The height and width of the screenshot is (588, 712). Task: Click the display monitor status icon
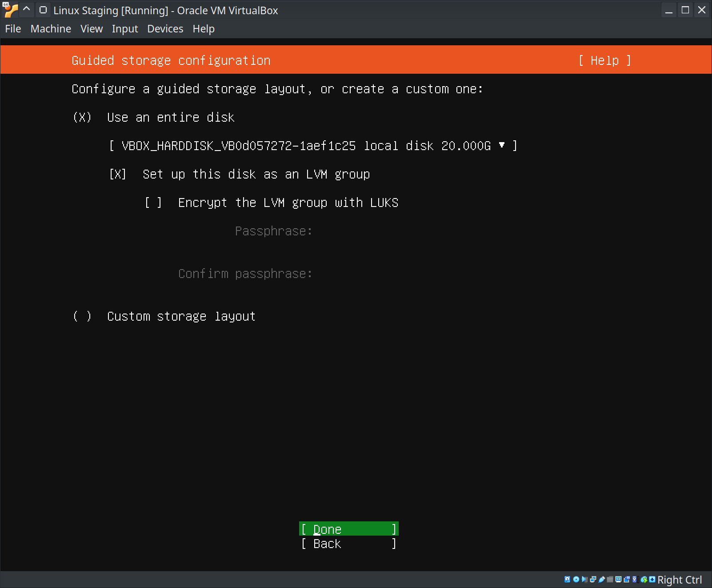[618, 579]
